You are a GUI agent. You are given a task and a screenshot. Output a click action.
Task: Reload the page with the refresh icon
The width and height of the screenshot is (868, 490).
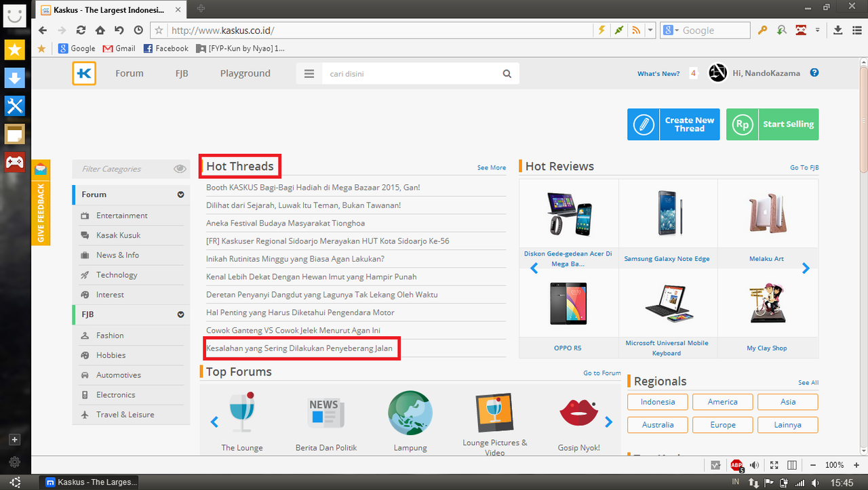tap(81, 30)
